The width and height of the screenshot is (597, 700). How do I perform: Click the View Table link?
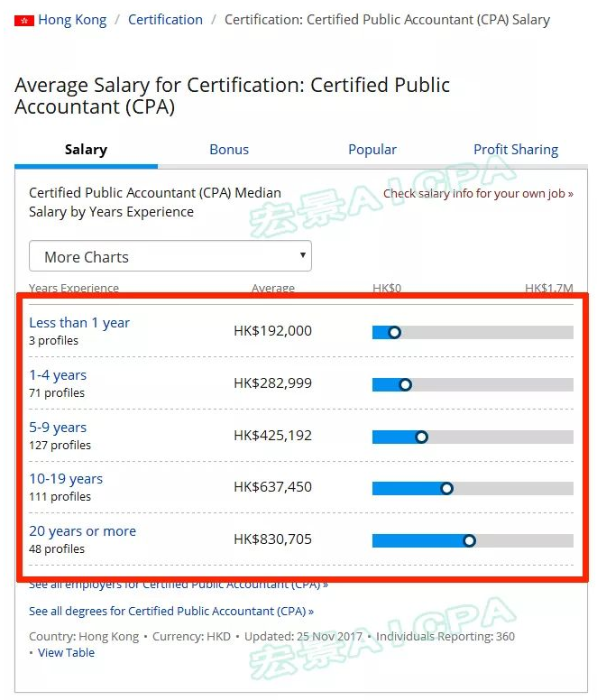click(x=66, y=653)
